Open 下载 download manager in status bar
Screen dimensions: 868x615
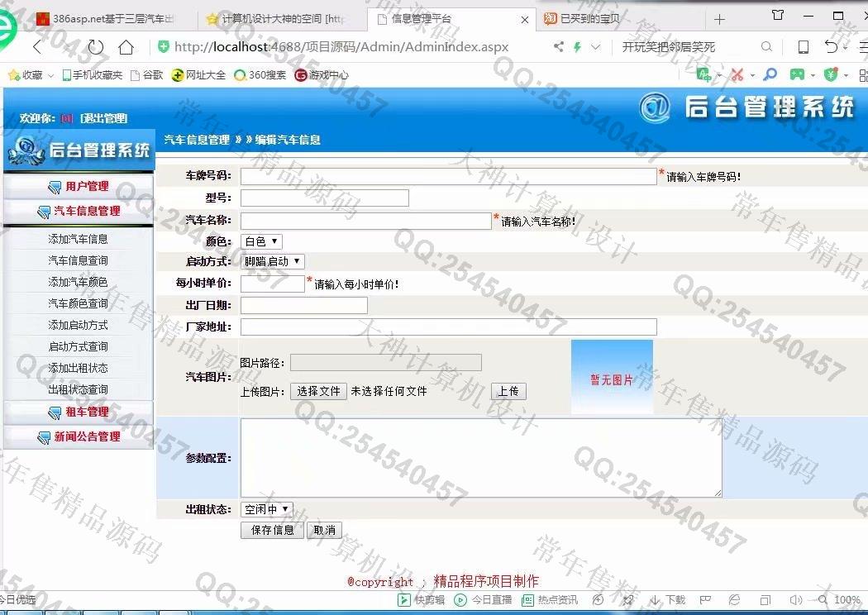[x=668, y=599]
